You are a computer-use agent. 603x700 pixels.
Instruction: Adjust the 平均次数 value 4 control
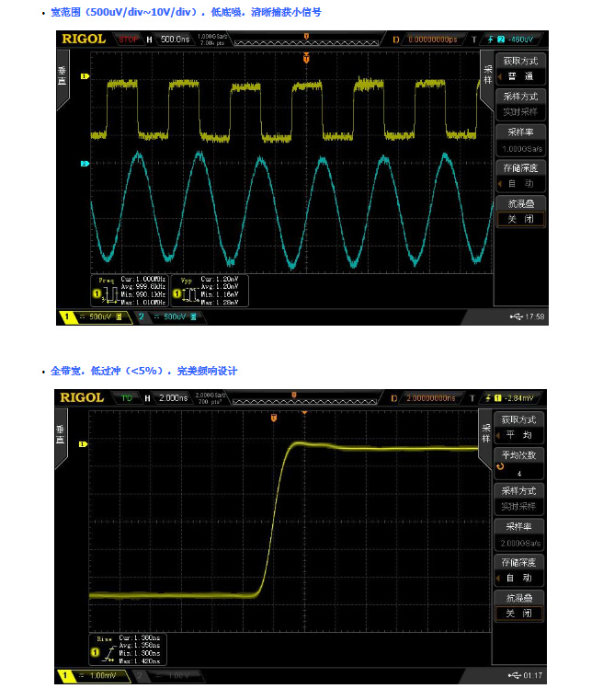[521, 464]
